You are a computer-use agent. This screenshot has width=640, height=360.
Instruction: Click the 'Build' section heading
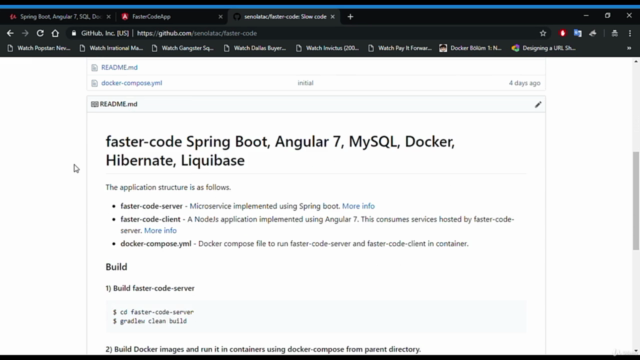pyautogui.click(x=116, y=267)
